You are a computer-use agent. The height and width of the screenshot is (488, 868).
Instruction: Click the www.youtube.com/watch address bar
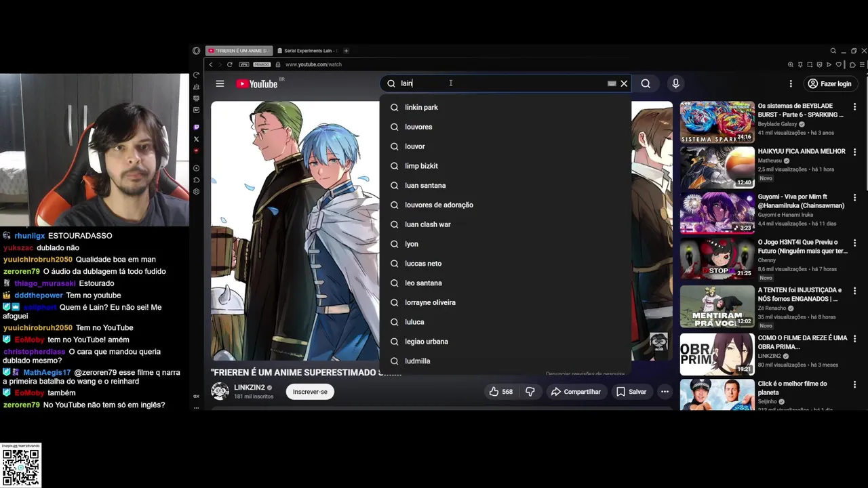point(313,64)
